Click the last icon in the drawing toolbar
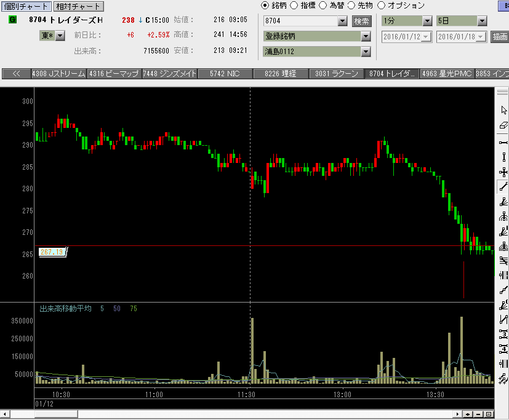Viewport: 509px width, 420px height. (x=503, y=378)
